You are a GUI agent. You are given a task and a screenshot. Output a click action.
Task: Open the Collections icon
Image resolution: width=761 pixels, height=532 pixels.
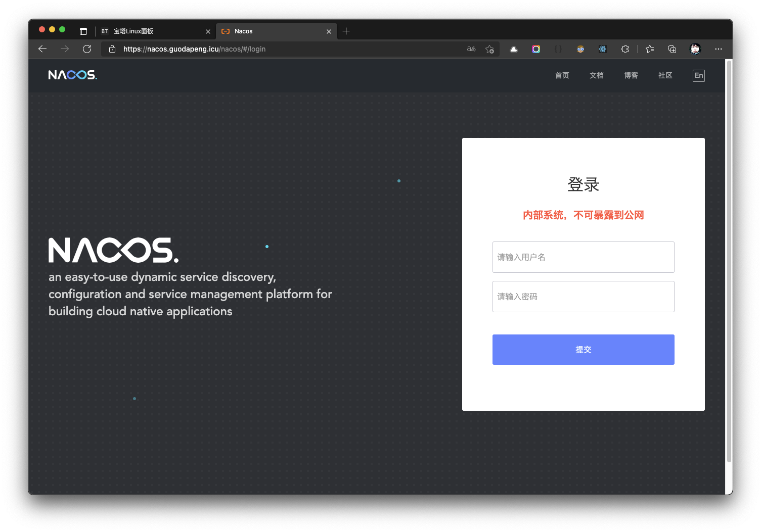[x=672, y=49]
